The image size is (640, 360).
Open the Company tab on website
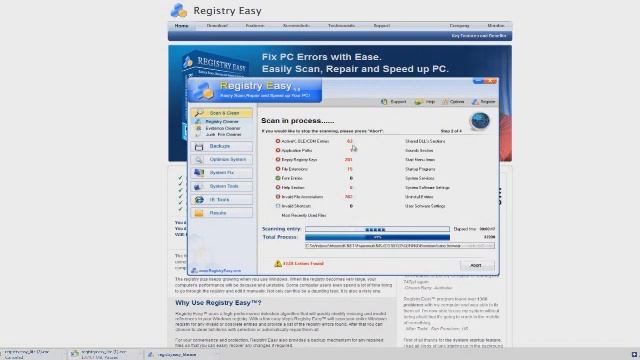pos(460,26)
